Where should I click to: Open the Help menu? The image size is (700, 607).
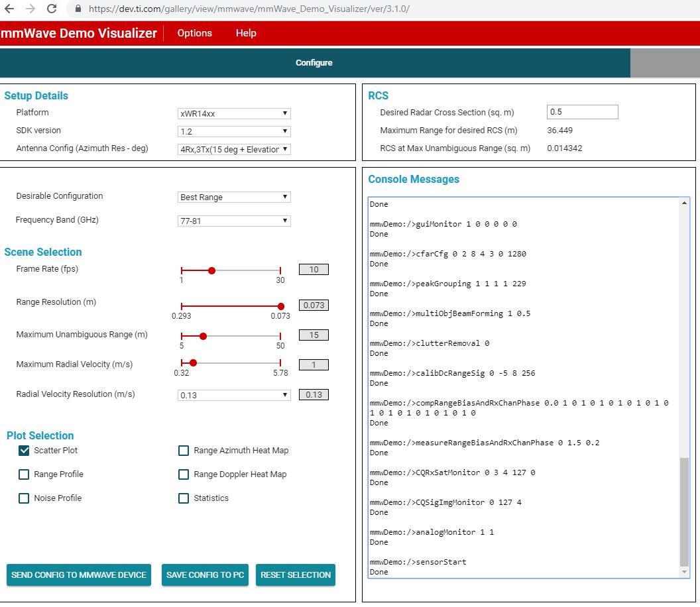(246, 33)
